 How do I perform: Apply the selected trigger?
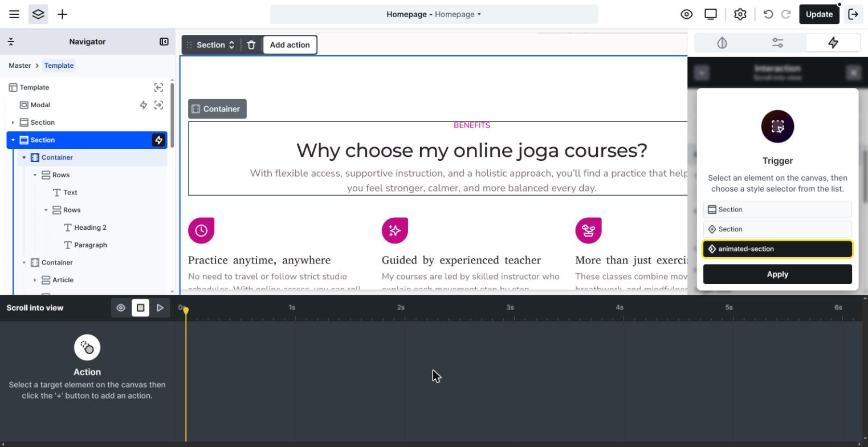[777, 274]
